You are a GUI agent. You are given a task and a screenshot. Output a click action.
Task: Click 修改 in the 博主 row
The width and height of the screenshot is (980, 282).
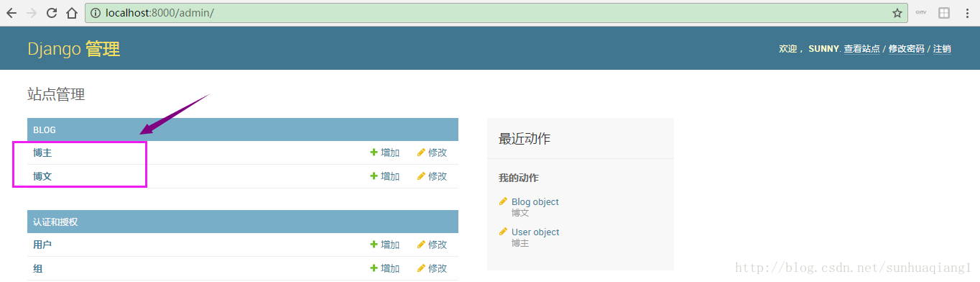(x=432, y=153)
